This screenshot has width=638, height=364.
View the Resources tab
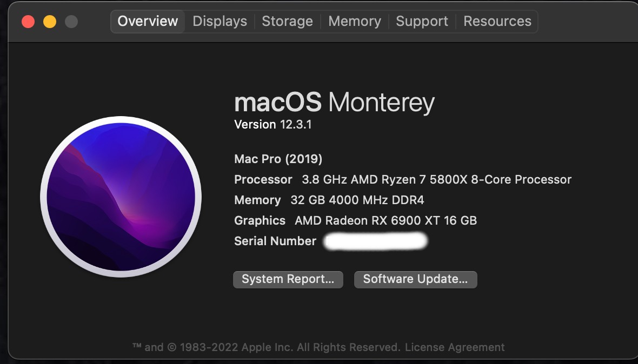pos(497,22)
